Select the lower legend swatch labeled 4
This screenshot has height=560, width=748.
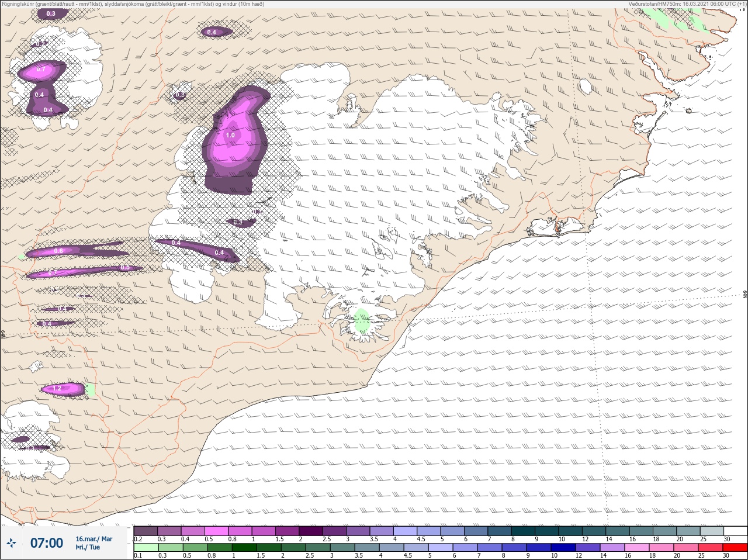coord(392,548)
